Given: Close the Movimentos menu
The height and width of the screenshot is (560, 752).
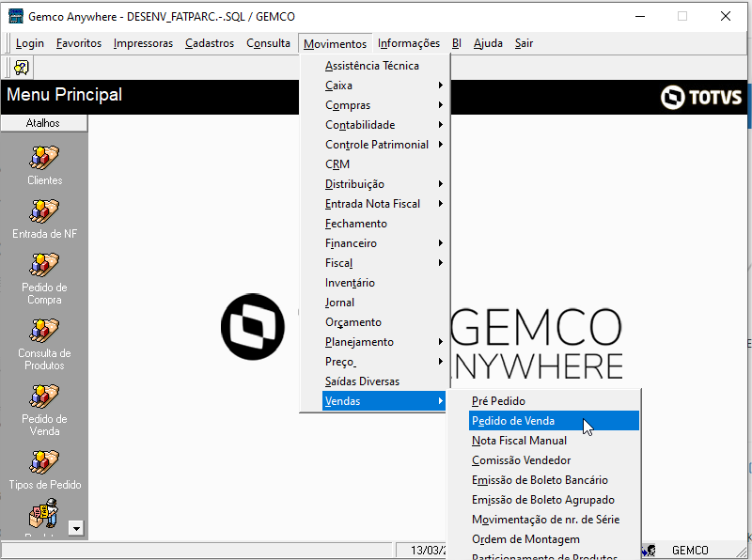Looking at the screenshot, I should tap(335, 43).
